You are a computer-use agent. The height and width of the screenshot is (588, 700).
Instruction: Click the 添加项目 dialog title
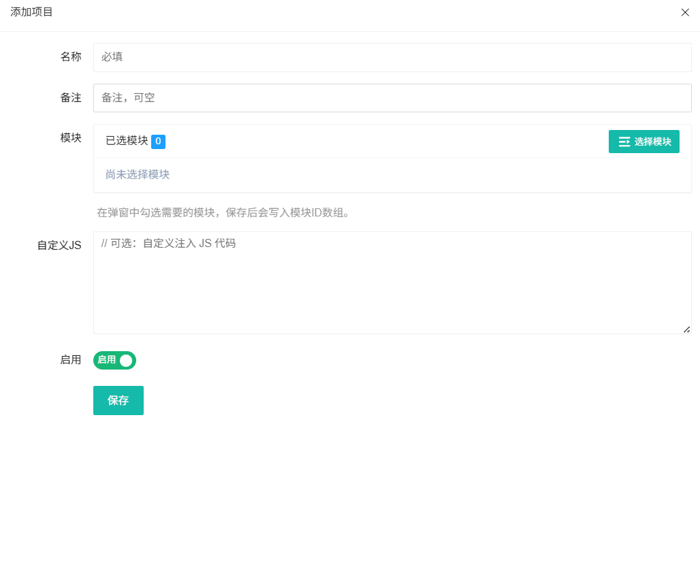tap(31, 12)
